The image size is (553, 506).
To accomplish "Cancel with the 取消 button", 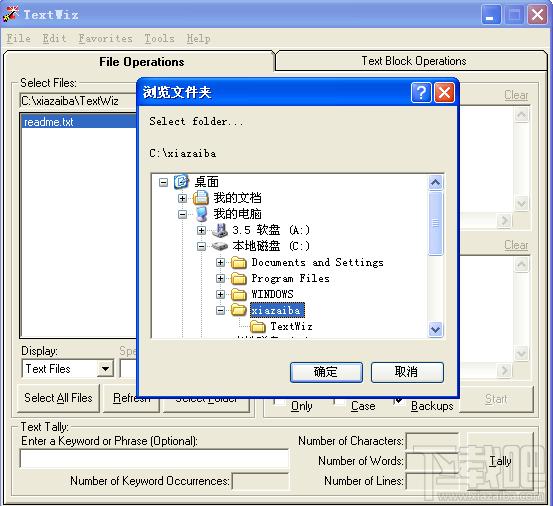I will [x=407, y=372].
